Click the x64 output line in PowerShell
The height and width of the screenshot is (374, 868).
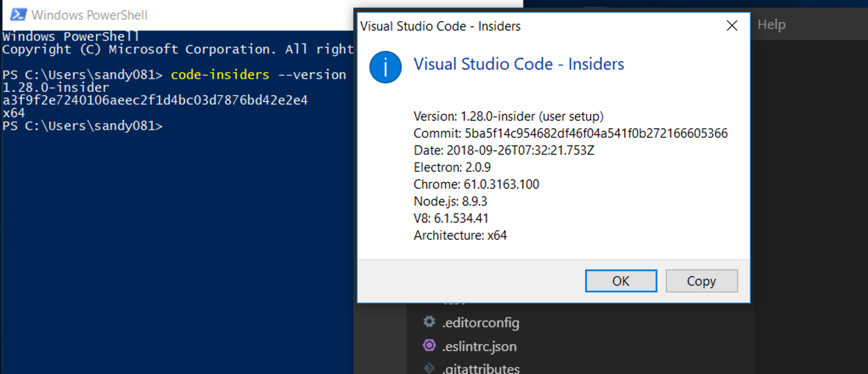tap(14, 113)
